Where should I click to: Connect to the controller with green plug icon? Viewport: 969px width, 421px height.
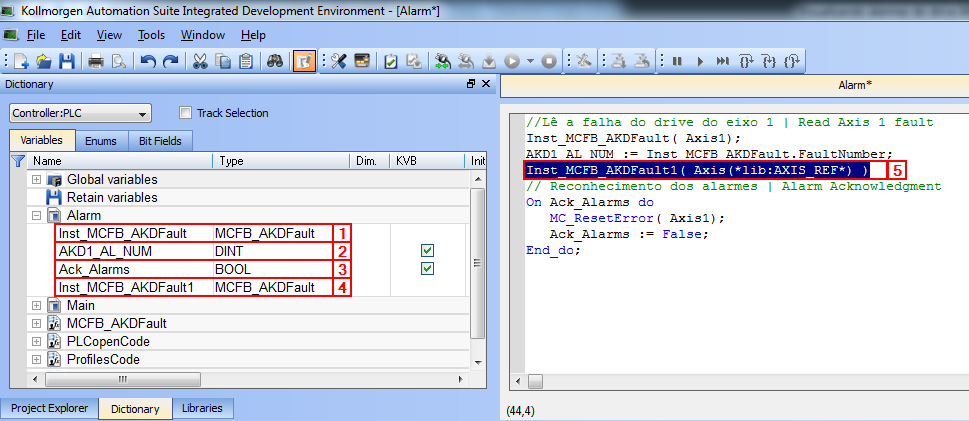tap(442, 61)
